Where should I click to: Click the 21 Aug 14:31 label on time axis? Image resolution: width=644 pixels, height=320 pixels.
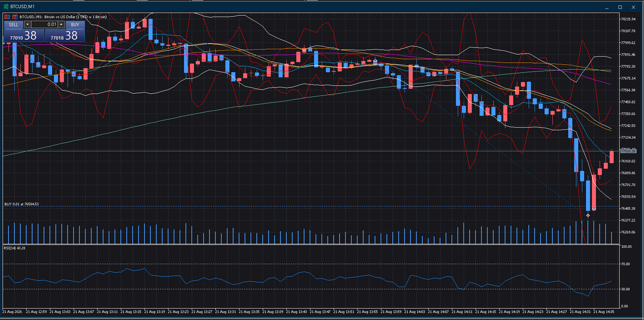click(580, 312)
